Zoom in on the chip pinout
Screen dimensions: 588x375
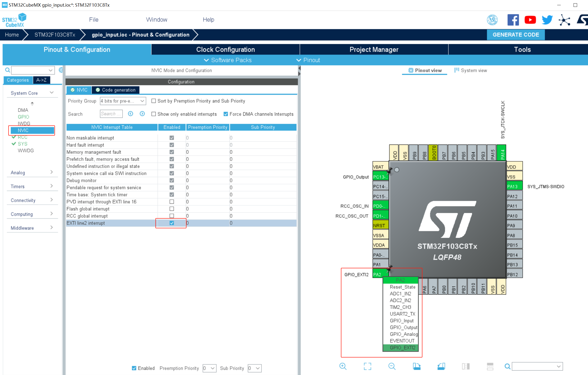[x=343, y=366]
